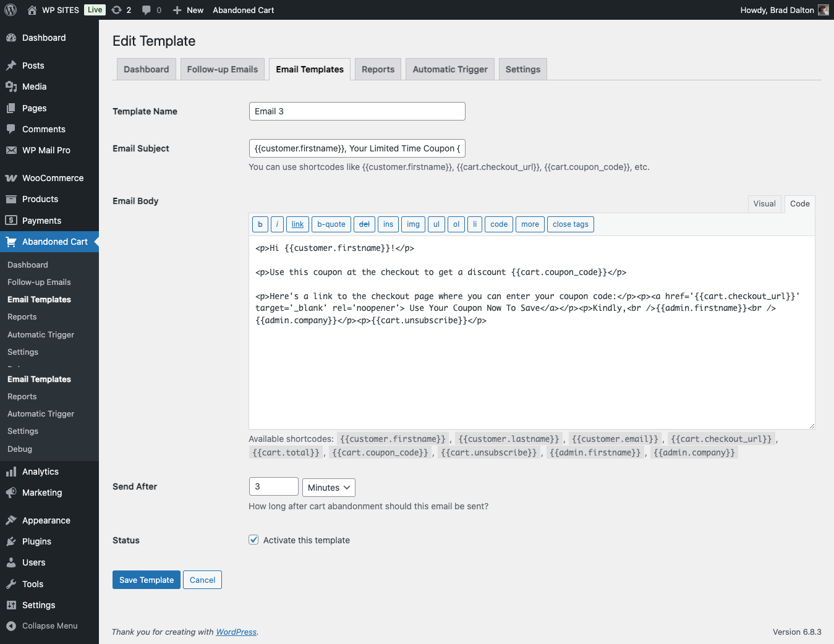This screenshot has height=644, width=834.
Task: Click the comments bubble icon in admin bar
Action: tap(151, 10)
